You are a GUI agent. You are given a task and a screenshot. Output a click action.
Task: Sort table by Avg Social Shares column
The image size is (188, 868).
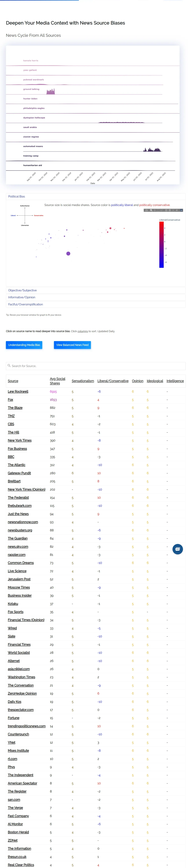pyautogui.click(x=58, y=381)
